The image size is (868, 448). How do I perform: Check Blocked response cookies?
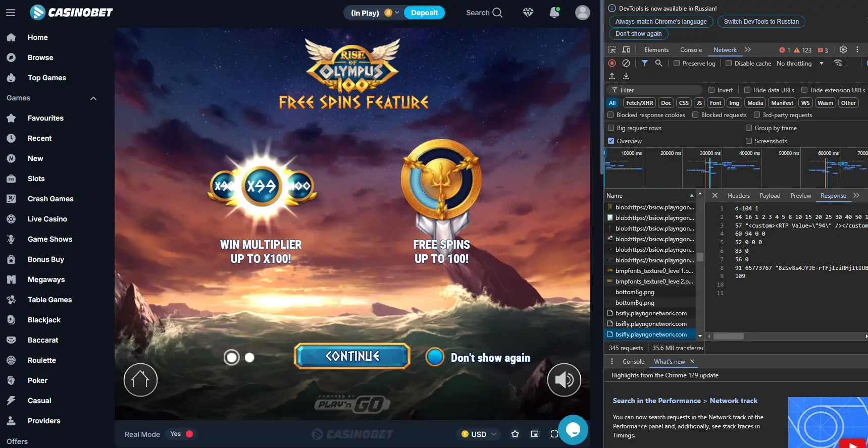610,115
